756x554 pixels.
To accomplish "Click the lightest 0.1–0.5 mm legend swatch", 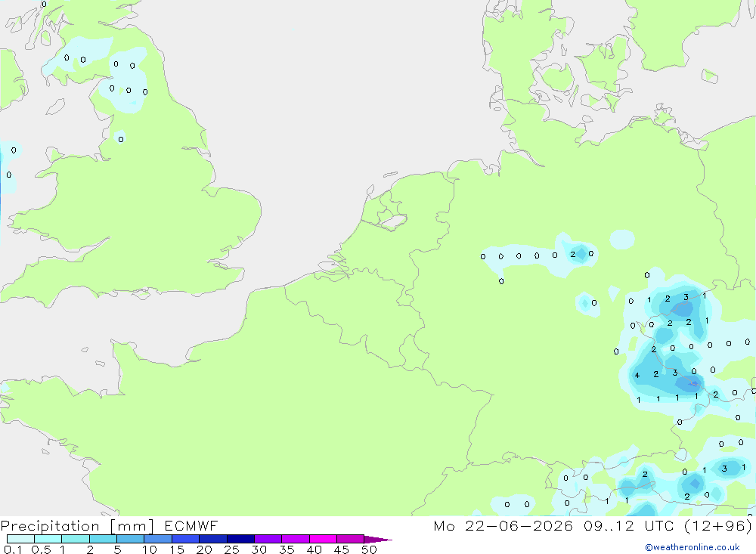I will coord(20,539).
